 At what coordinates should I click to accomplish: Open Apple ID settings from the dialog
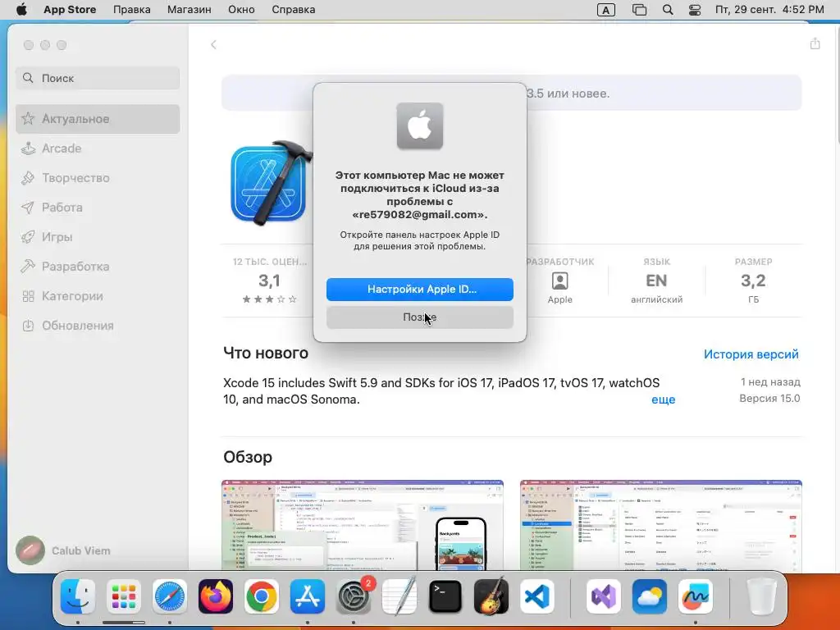tap(419, 290)
